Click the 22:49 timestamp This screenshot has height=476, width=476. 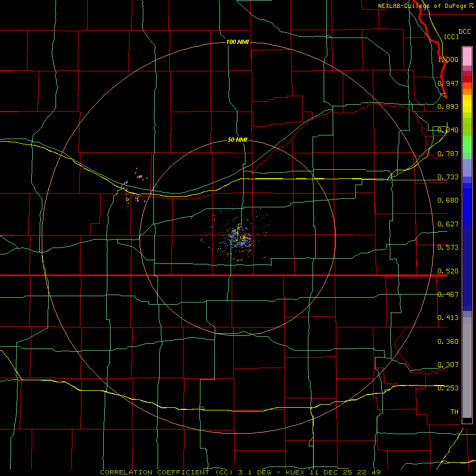(x=369, y=472)
